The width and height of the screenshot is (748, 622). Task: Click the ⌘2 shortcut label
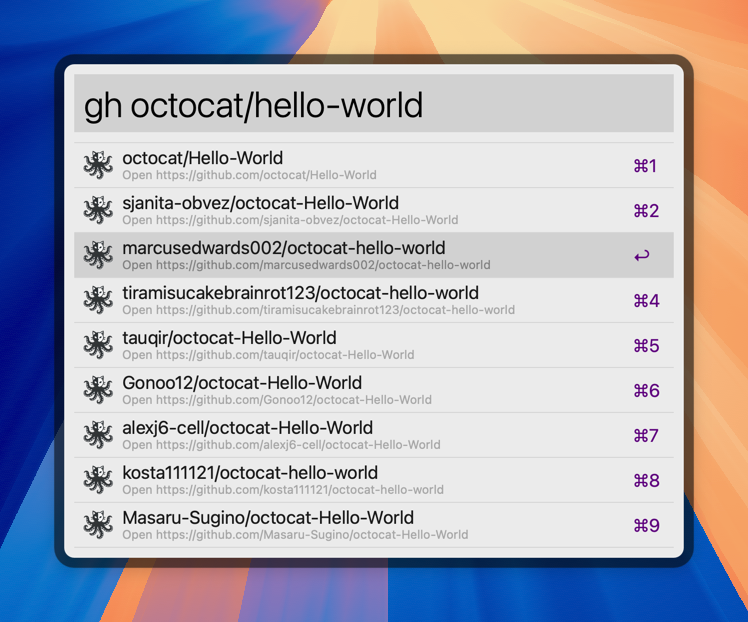646,211
